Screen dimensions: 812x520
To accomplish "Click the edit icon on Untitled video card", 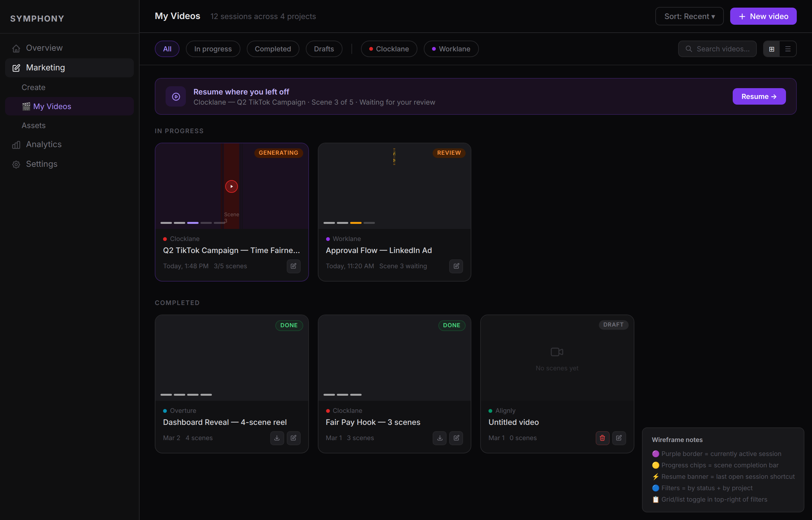I will coord(619,438).
